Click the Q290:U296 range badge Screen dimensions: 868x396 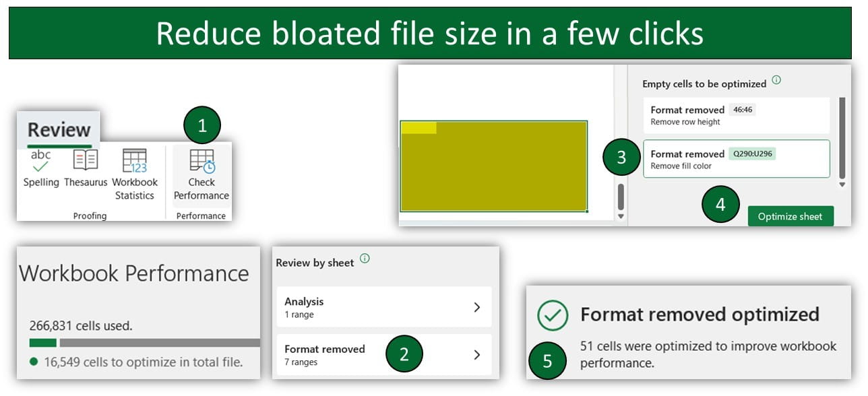752,154
